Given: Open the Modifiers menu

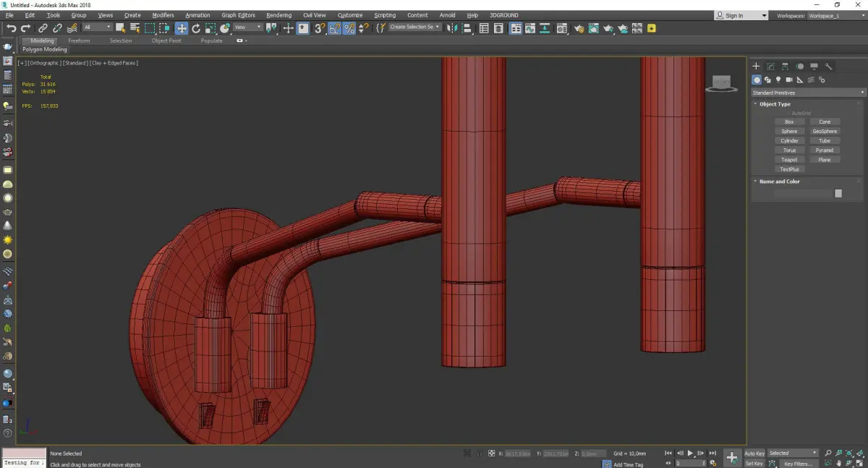Looking at the screenshot, I should pos(163,15).
